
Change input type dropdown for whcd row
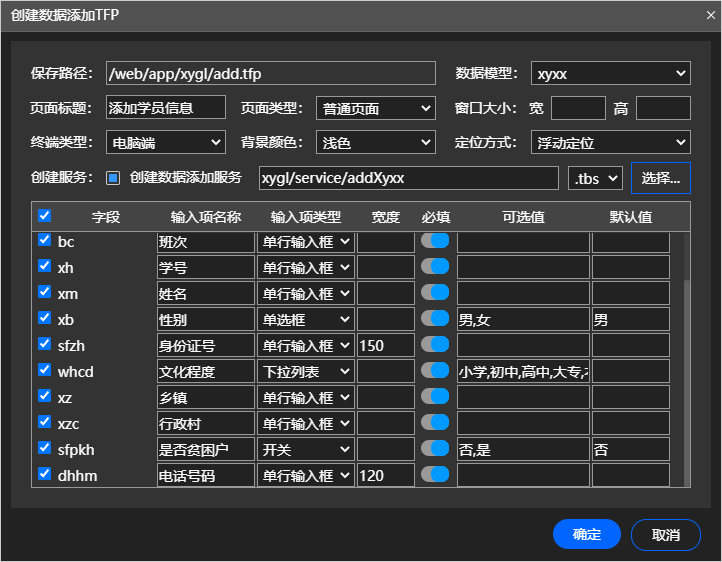[x=306, y=371]
